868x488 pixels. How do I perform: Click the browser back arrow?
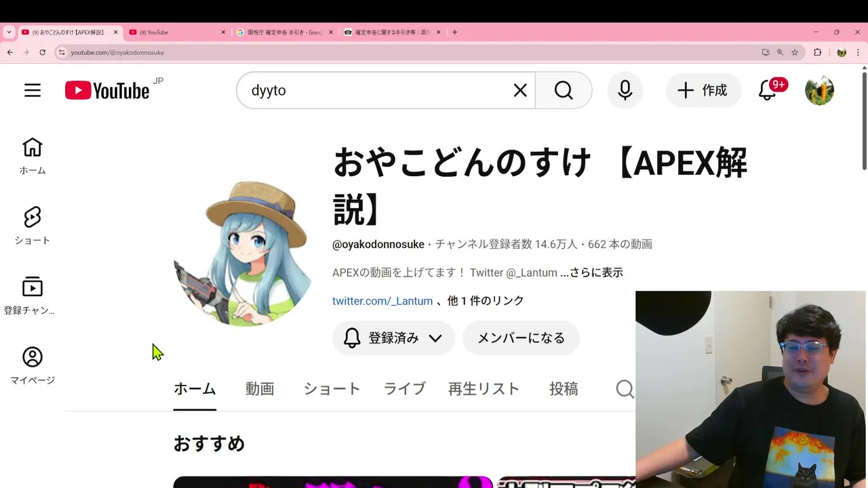[9, 52]
